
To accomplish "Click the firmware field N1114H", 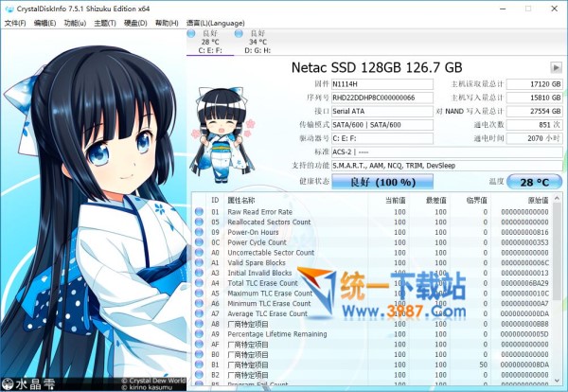I will click(382, 84).
